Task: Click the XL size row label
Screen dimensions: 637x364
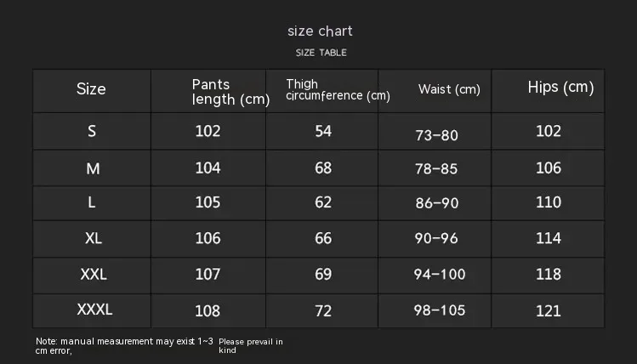Action: click(93, 238)
